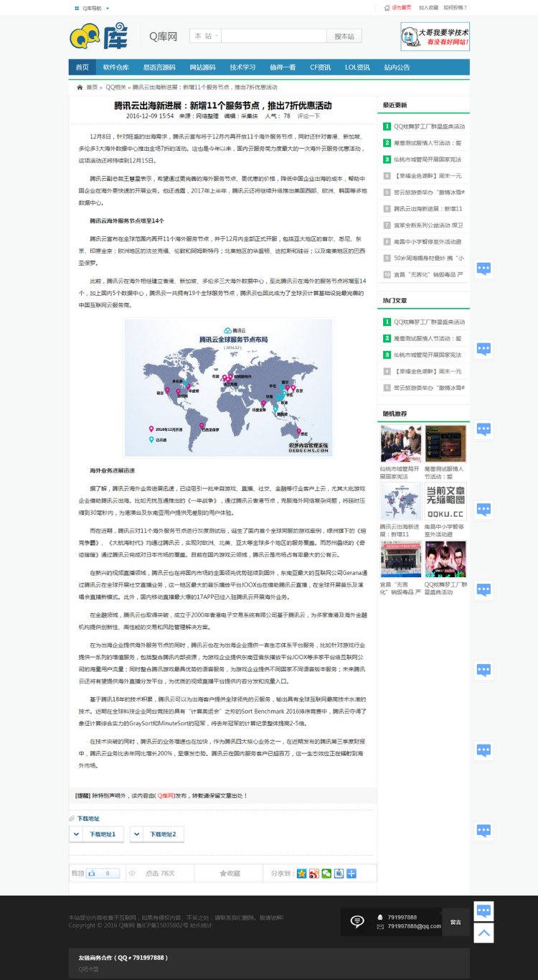Click 评论一下 under the article title
The height and width of the screenshot is (980, 538).
[x=308, y=116]
